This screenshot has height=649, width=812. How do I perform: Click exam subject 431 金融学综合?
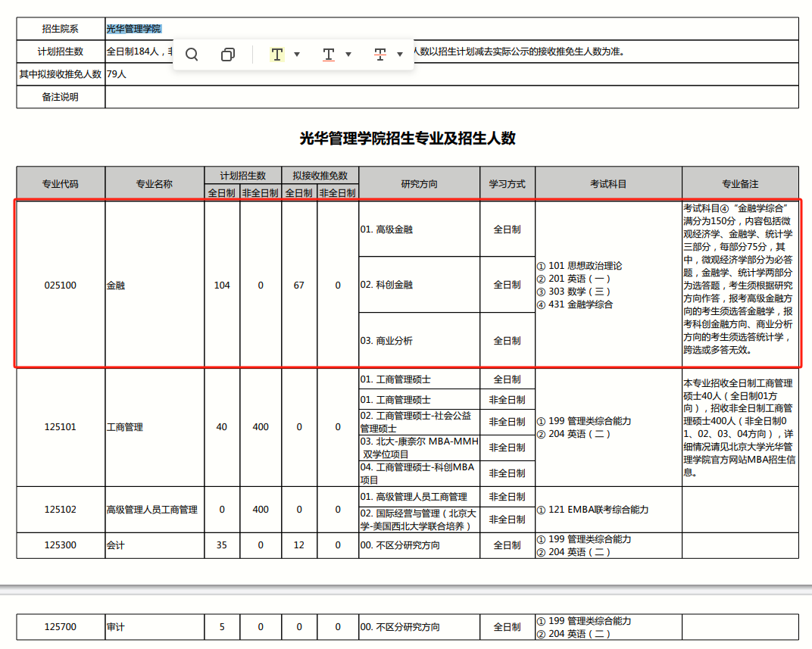pyautogui.click(x=576, y=304)
